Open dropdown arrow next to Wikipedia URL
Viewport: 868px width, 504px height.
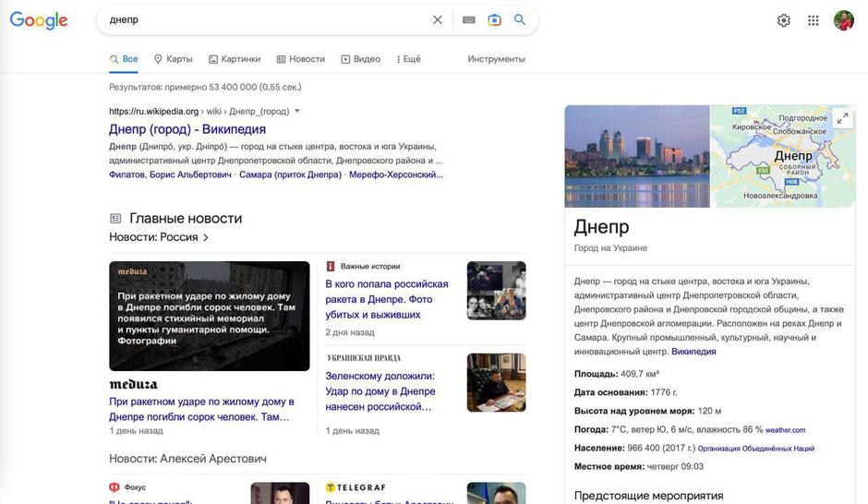tap(297, 111)
